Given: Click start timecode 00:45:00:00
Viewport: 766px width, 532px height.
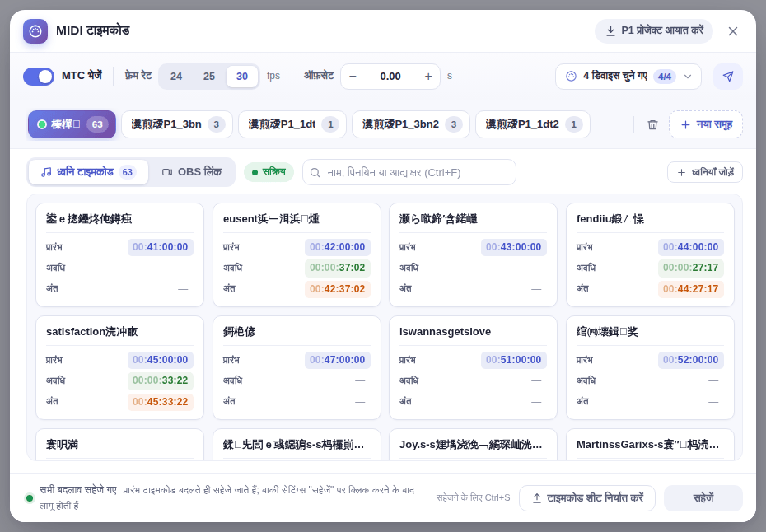Looking at the screenshot, I should coord(161,360).
